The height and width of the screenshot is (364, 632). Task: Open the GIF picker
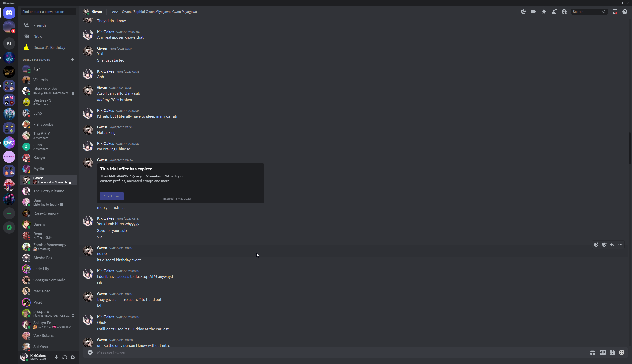click(x=603, y=352)
